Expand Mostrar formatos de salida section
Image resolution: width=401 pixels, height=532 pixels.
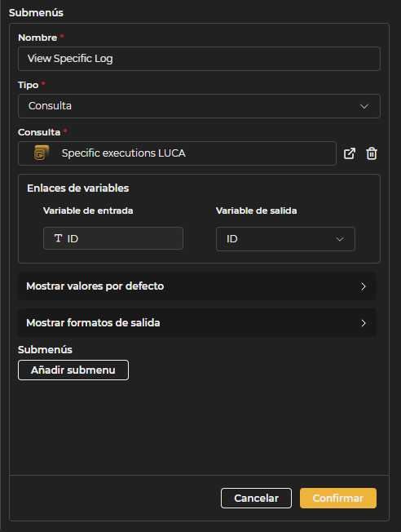(x=197, y=322)
